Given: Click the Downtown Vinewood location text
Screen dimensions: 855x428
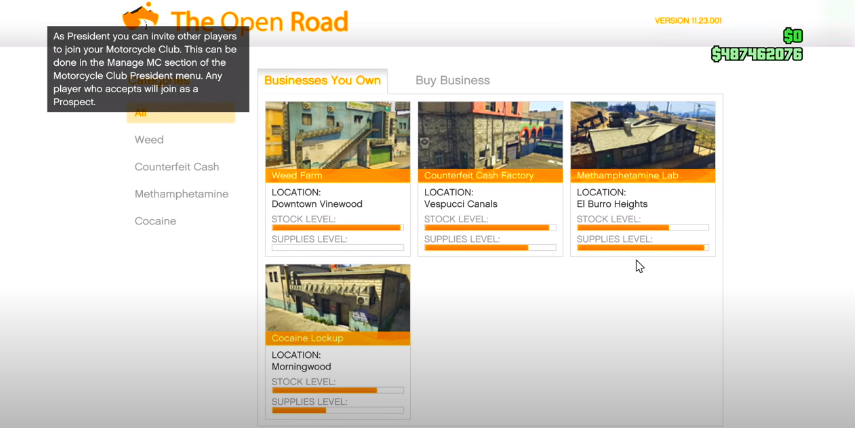Looking at the screenshot, I should (317, 204).
